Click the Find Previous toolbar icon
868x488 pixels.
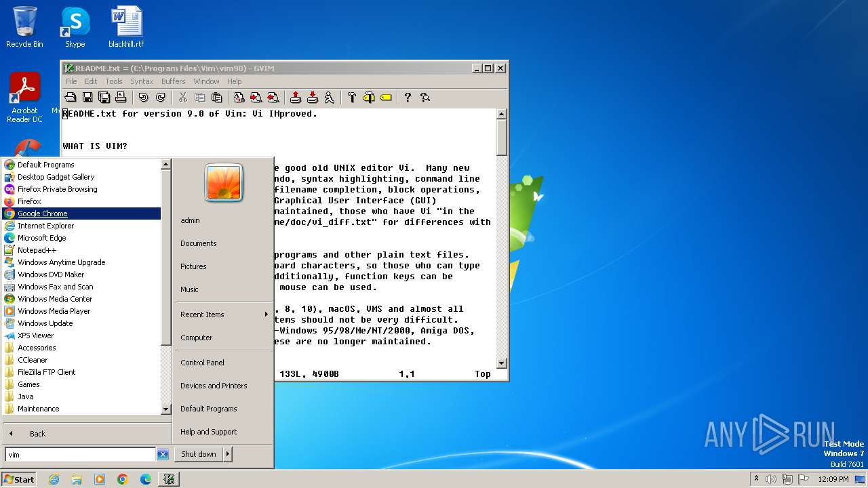[273, 98]
